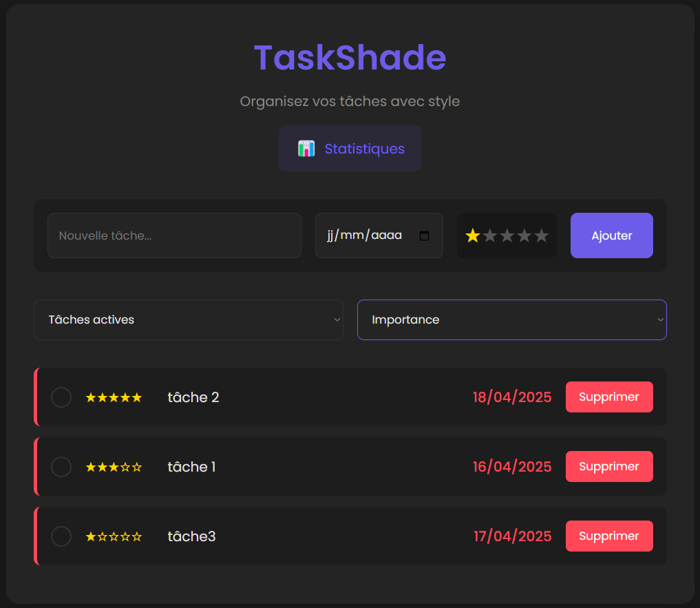Click the first star beside tâche3
The width and height of the screenshot is (700, 608).
89,536
